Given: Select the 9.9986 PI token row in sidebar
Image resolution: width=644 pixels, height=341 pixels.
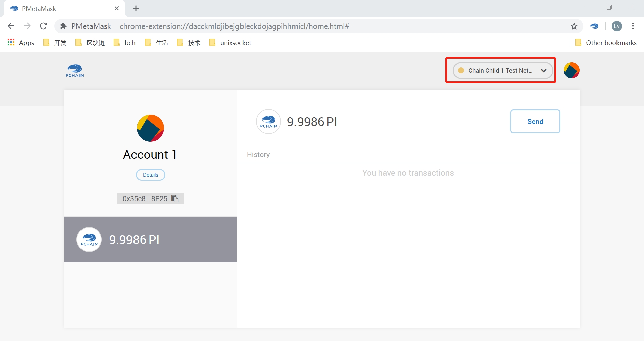Looking at the screenshot, I should click(x=150, y=239).
